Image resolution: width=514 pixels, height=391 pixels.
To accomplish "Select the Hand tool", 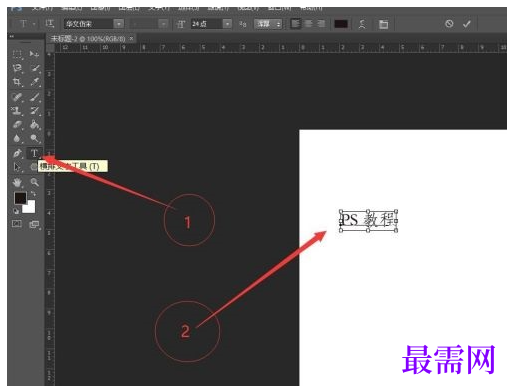I will pyautogui.click(x=17, y=182).
